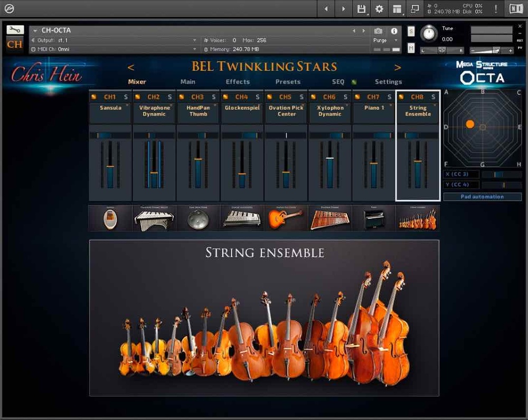Viewport: 528px width, 420px height.
Task: Select the Piano instrument thumbnail
Action: click(374, 218)
